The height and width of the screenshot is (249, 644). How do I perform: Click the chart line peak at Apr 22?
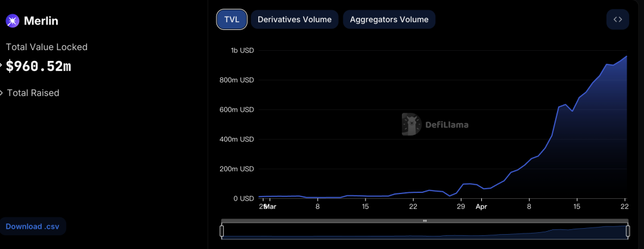coord(626,56)
